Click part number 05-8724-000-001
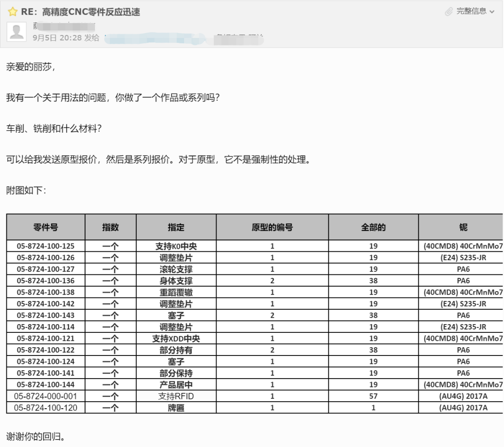This screenshot has height=447, width=504. (46, 396)
